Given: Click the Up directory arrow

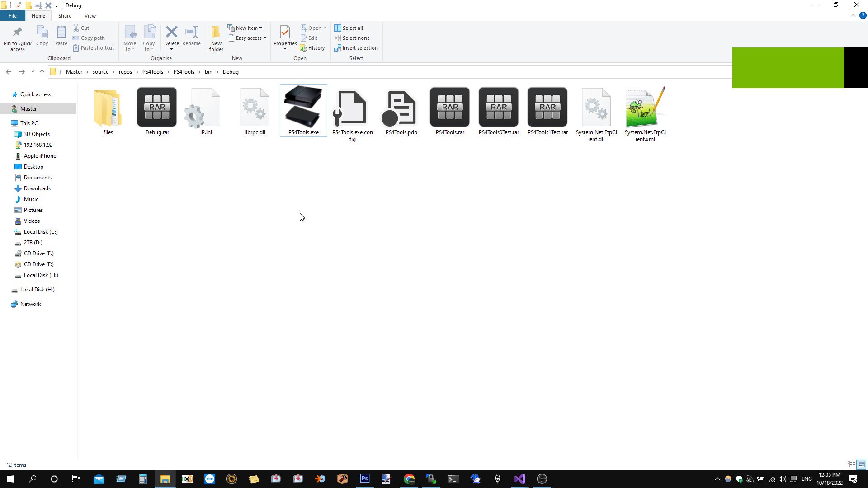Looking at the screenshot, I should (x=42, y=72).
